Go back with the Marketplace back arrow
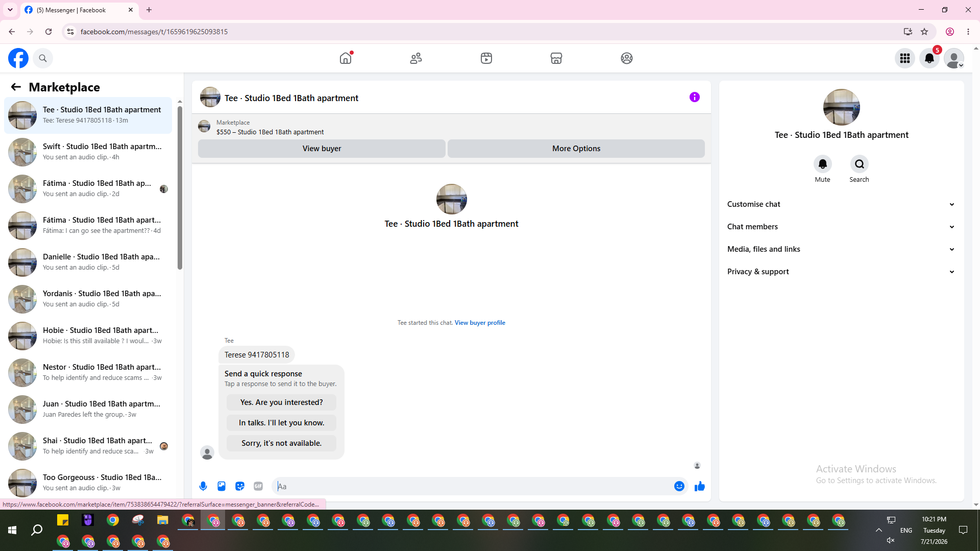This screenshot has width=980, height=551. [16, 87]
